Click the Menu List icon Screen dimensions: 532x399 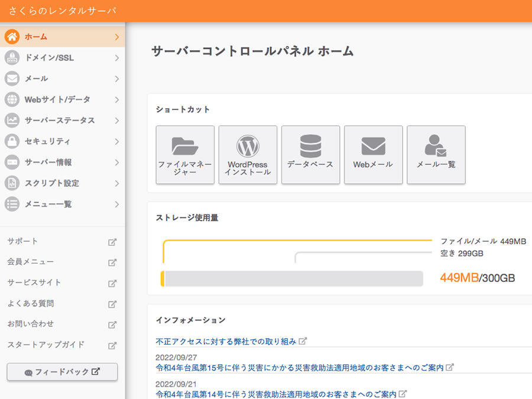(x=12, y=205)
